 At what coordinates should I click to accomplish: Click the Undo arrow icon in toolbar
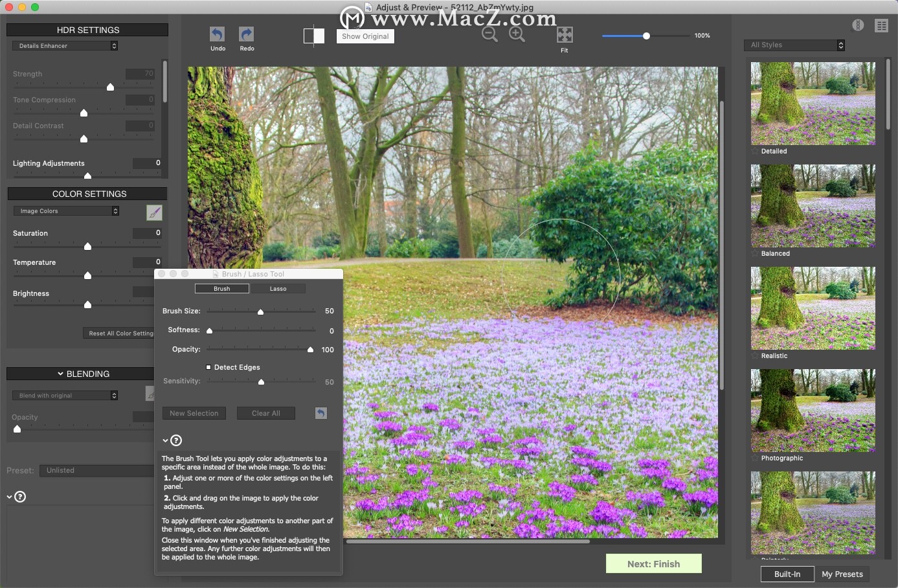[x=218, y=34]
